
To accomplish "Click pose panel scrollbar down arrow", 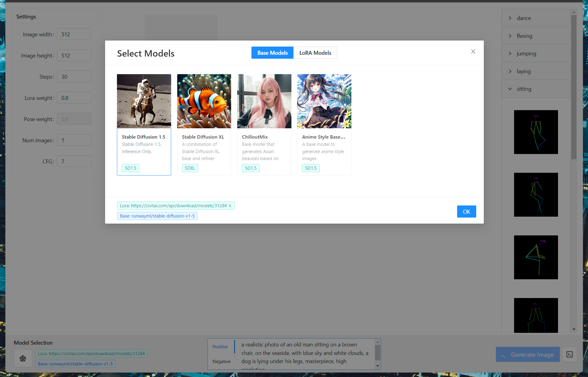I will pos(574,329).
